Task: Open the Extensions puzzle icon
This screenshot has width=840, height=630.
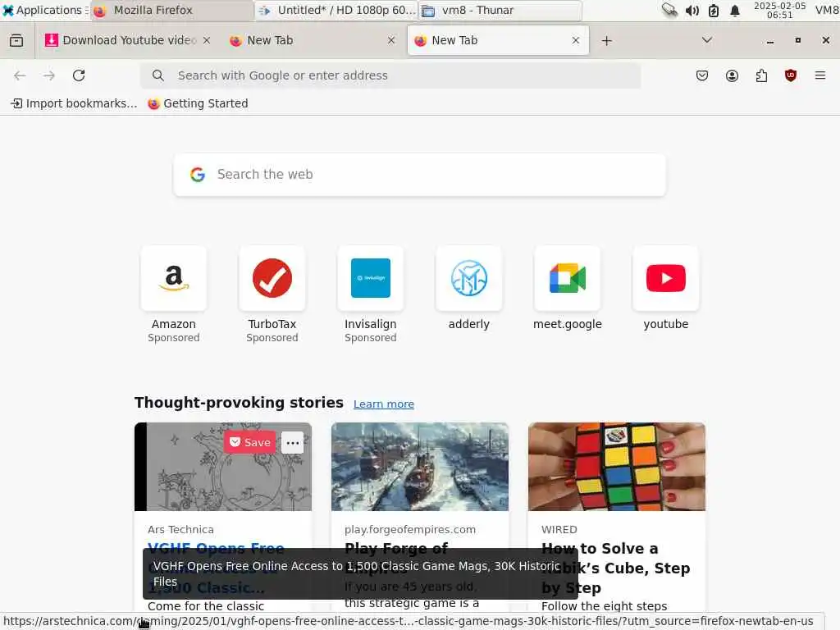Action: (x=761, y=75)
